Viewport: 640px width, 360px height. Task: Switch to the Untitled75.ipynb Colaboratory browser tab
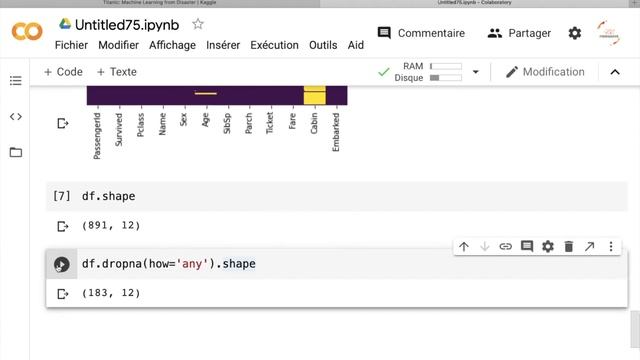coord(474,3)
